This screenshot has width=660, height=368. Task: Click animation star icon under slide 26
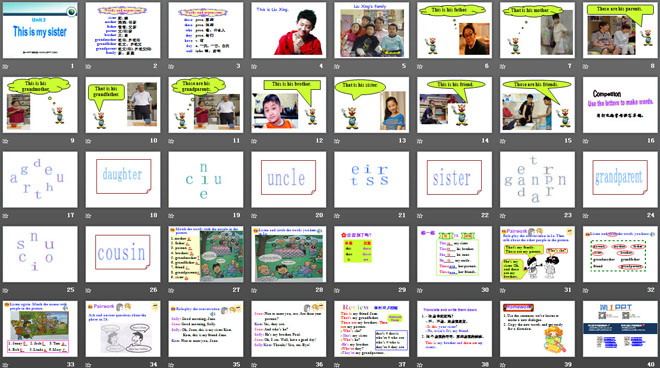tap(88, 290)
